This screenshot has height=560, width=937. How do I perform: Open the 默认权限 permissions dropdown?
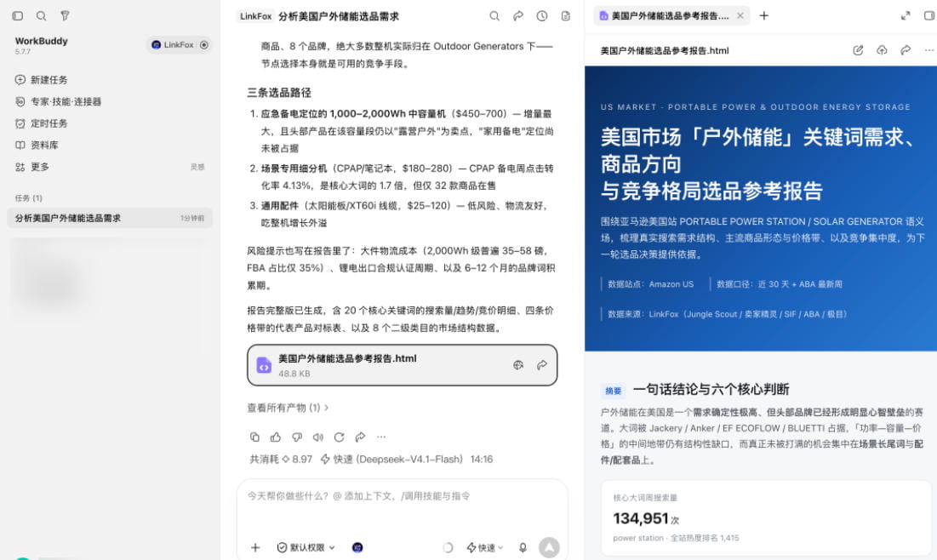tap(306, 547)
